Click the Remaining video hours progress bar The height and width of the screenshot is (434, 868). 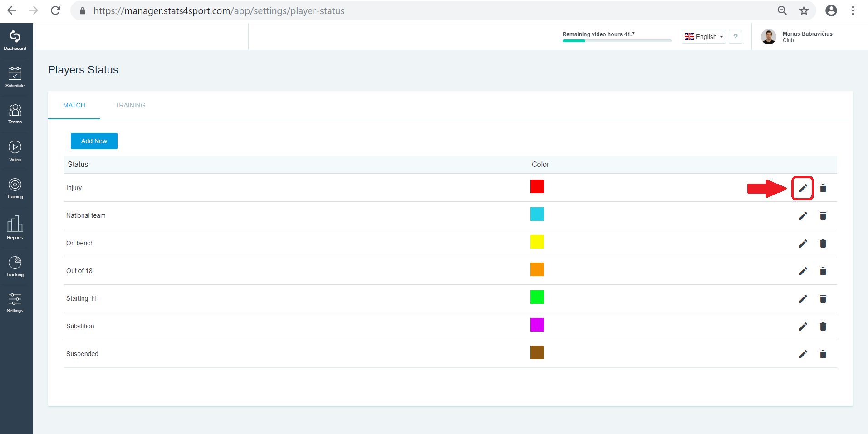pos(617,41)
